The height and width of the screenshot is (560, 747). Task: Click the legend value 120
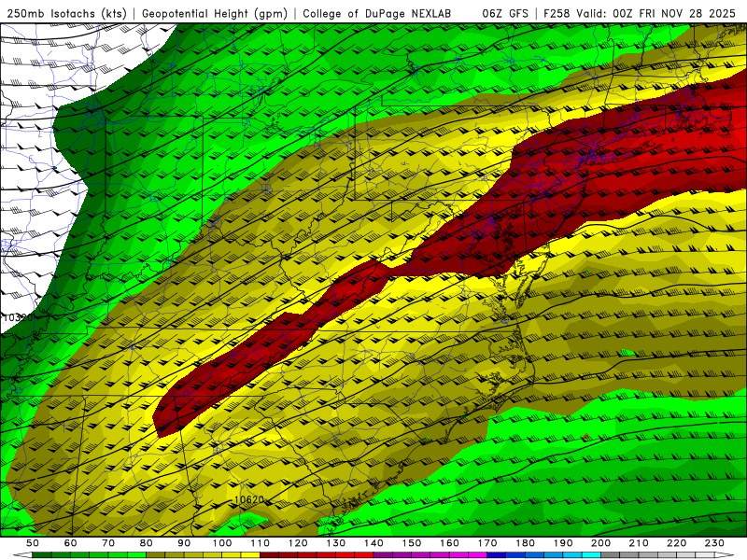click(298, 543)
